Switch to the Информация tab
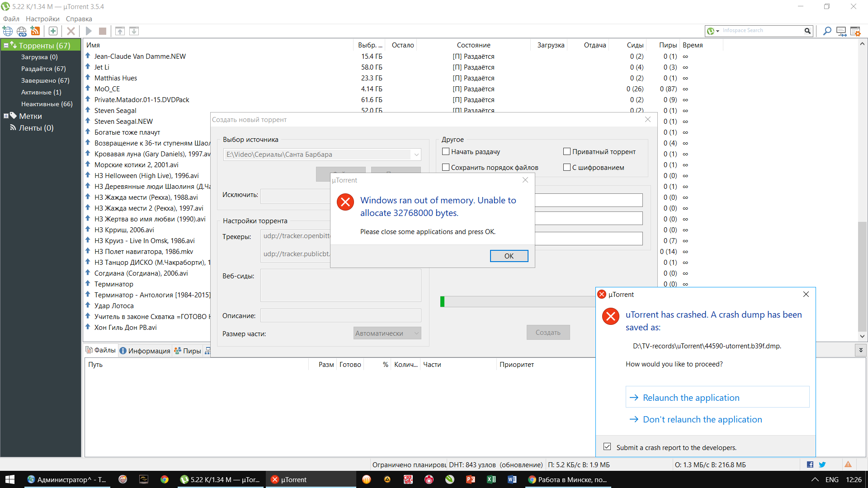868x488 pixels. 145,351
